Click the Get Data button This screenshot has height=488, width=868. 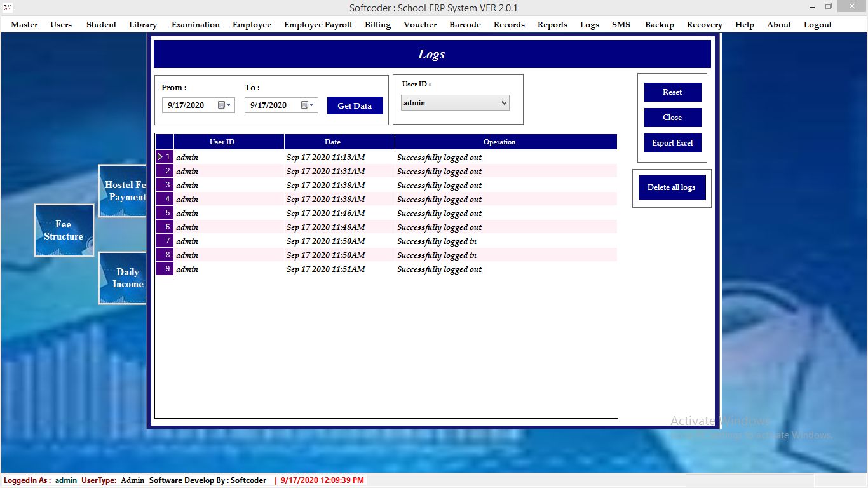click(x=355, y=105)
